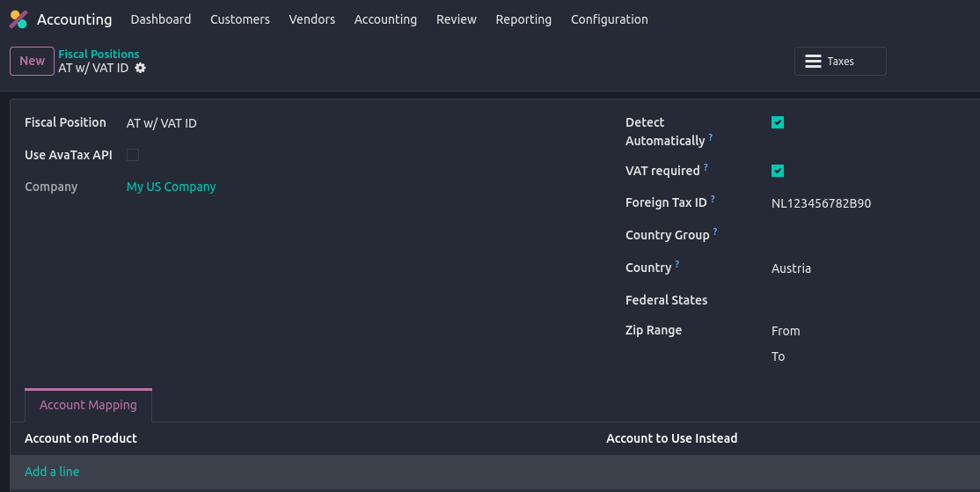Toggle the VAT required checkbox
Image resolution: width=980 pixels, height=492 pixels.
[x=778, y=171]
